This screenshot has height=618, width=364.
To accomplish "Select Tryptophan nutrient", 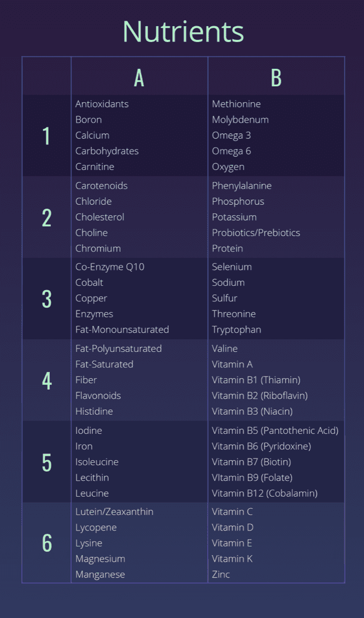I will [x=237, y=330].
